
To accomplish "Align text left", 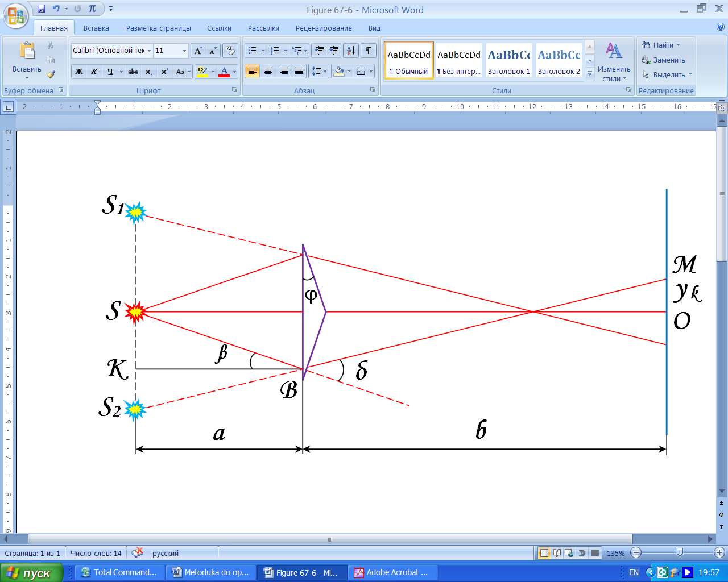I will (x=253, y=72).
